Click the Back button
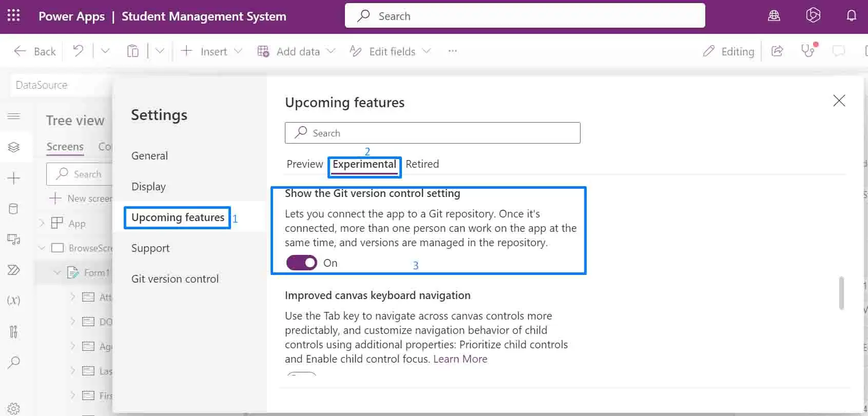 coord(35,51)
